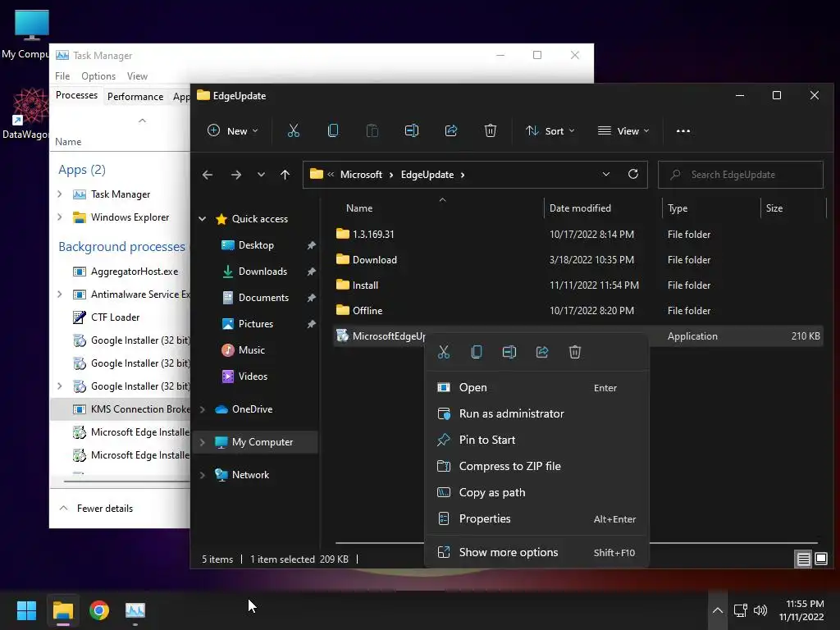Viewport: 840px width, 630px height.
Task: Choose Show more options
Action: point(536,552)
